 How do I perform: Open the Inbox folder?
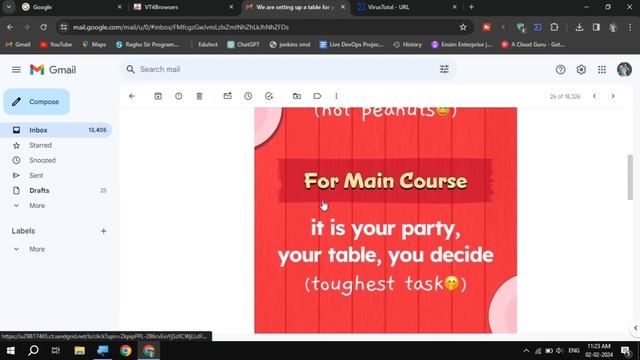(x=56, y=130)
